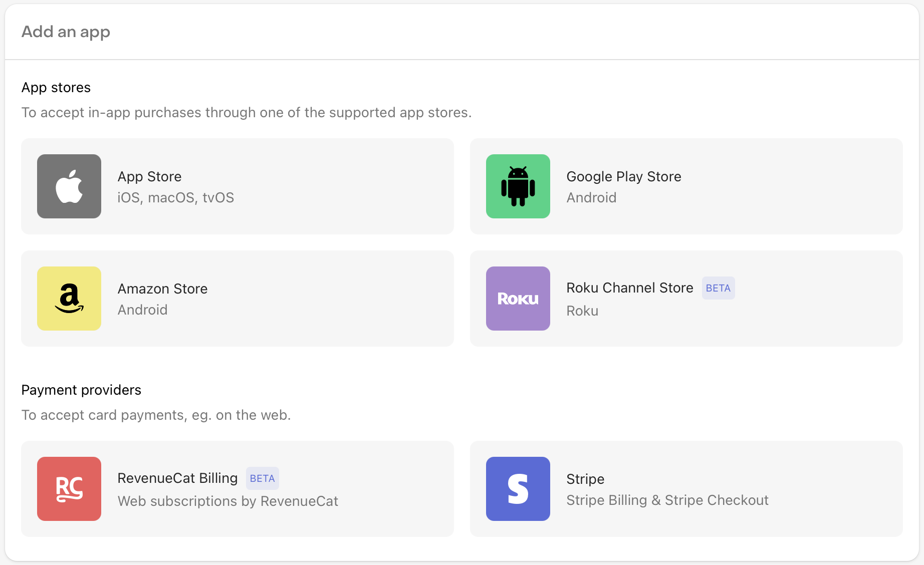
Task: Click the blue Stripe S icon
Action: (x=518, y=489)
